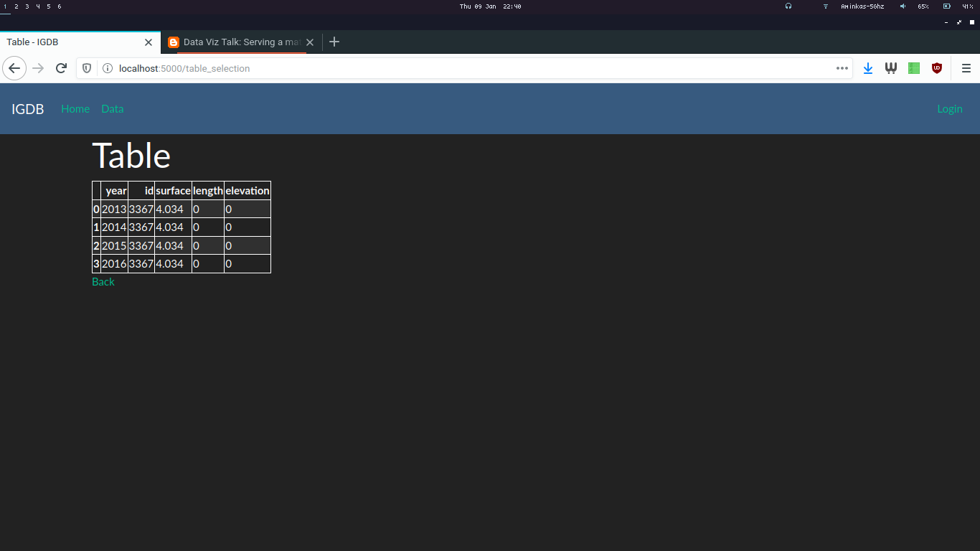Image resolution: width=980 pixels, height=551 pixels.
Task: Close the Data Viz Talk tab
Action: (x=310, y=42)
